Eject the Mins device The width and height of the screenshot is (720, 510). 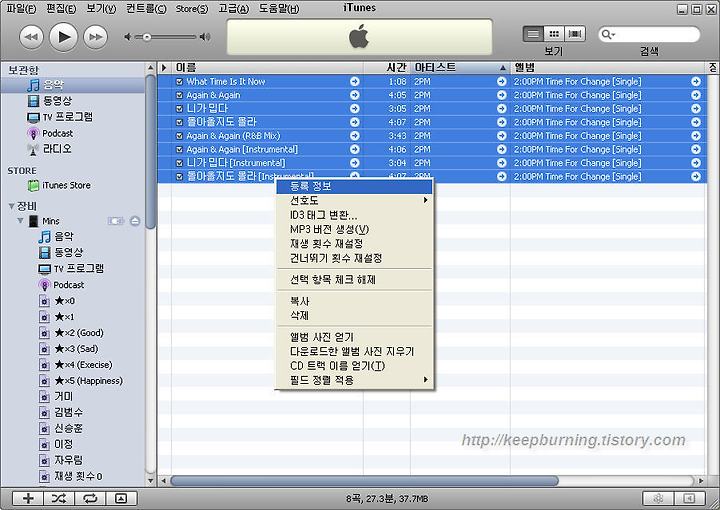tap(135, 221)
